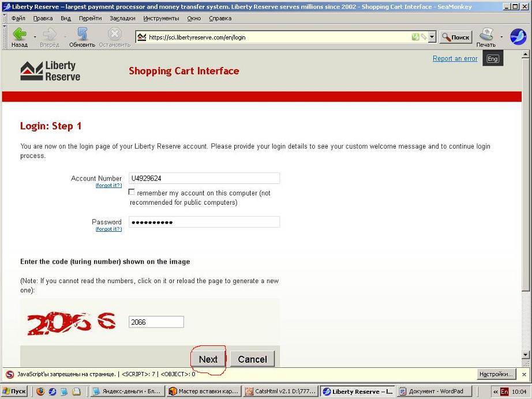Click the Liberty Reserve favicon in URL bar
The width and height of the screenshot is (532, 399).
coord(142,37)
